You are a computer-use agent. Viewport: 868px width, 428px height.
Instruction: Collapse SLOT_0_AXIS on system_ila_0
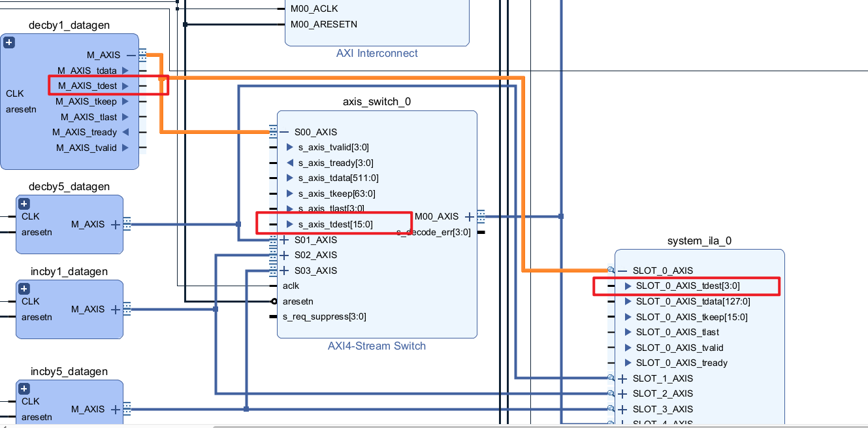622,271
